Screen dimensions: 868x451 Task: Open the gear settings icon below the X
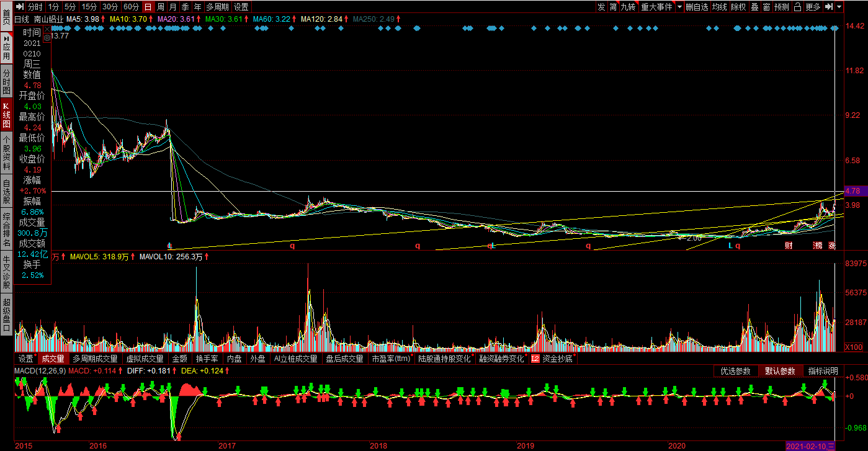47,37
